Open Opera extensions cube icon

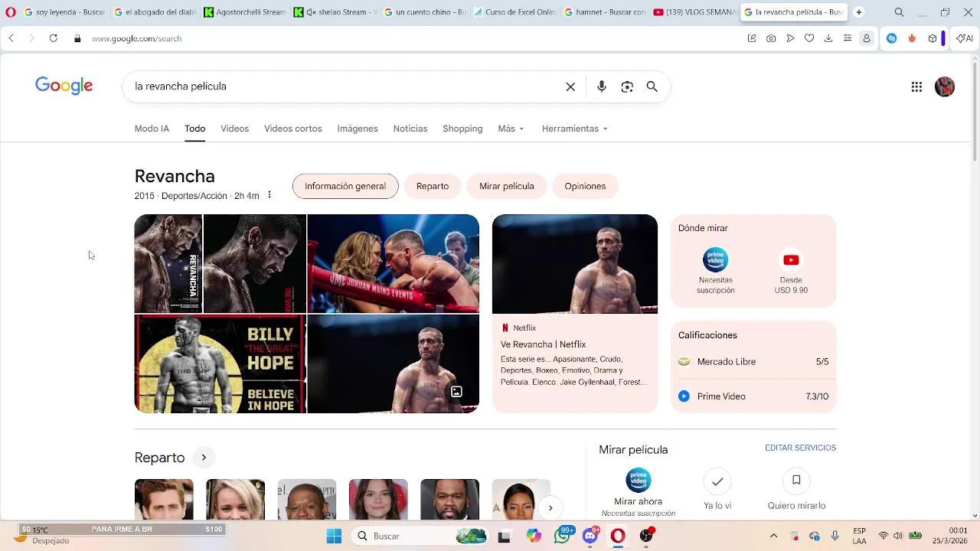pos(932,38)
